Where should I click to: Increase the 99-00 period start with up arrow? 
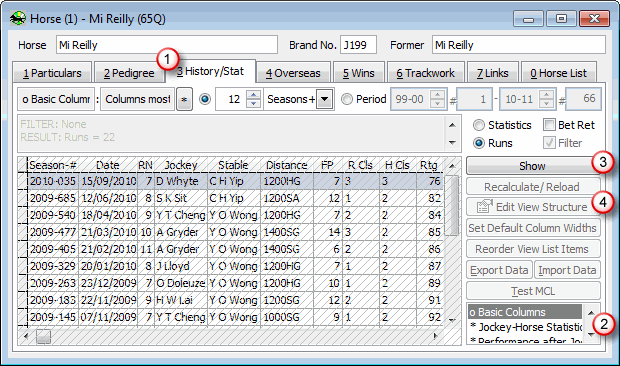[x=437, y=94]
